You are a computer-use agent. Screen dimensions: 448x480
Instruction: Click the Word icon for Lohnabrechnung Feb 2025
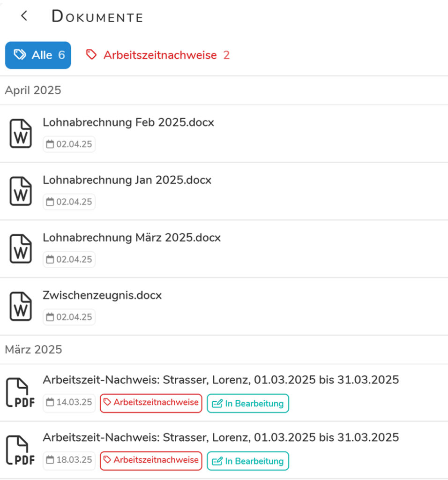click(21, 134)
